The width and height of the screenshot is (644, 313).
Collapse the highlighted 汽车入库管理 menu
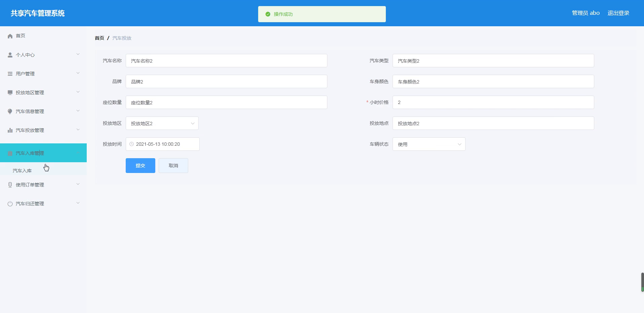tap(43, 153)
